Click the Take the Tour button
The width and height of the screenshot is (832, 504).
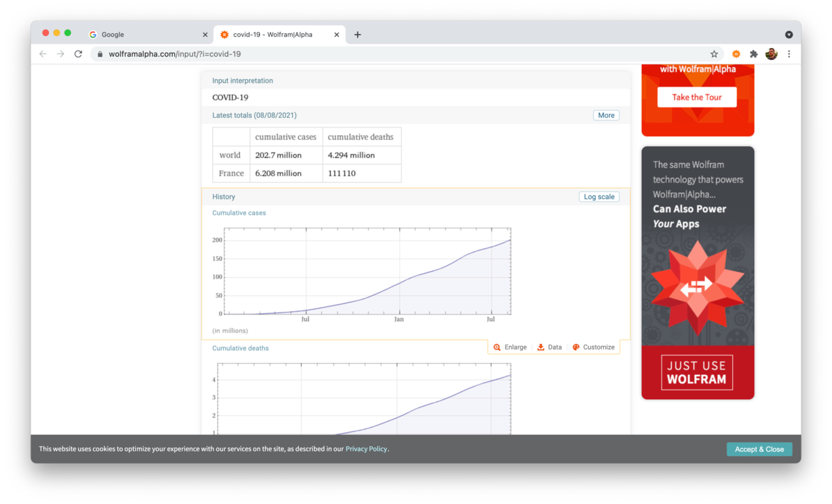[x=697, y=97]
